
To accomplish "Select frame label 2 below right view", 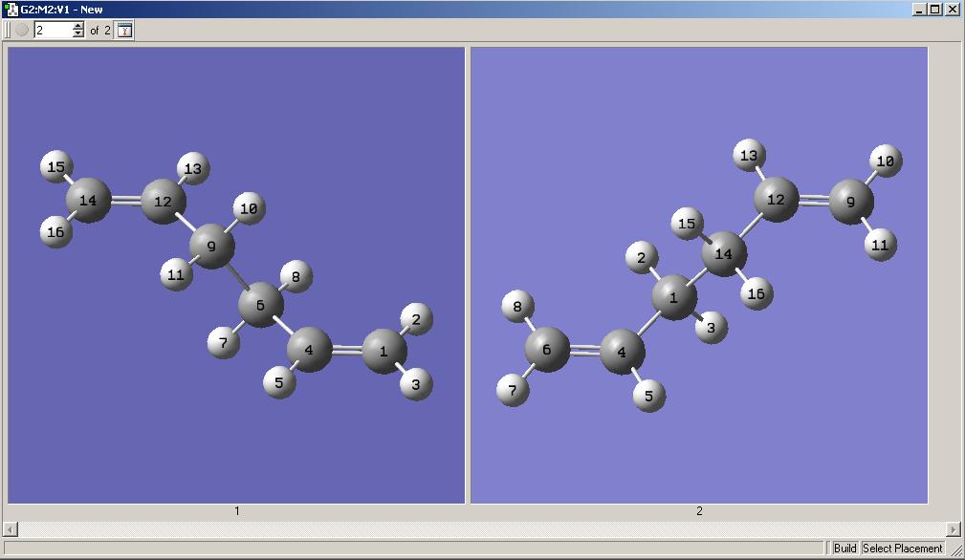I will (699, 511).
